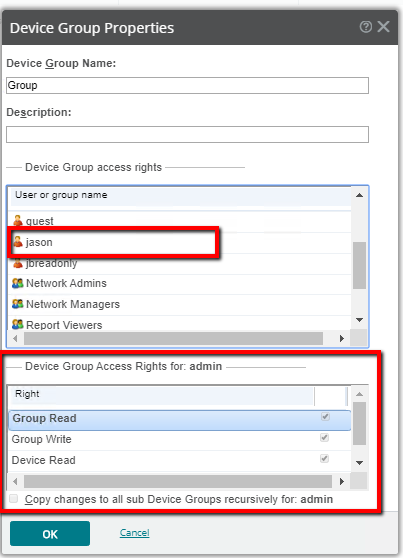Select the Network Managers group row

(x=180, y=305)
